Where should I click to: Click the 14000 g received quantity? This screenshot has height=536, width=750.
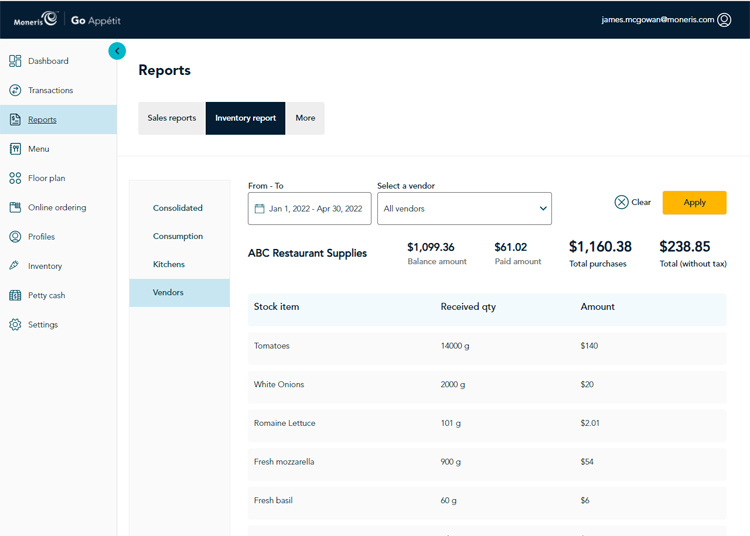tap(455, 346)
